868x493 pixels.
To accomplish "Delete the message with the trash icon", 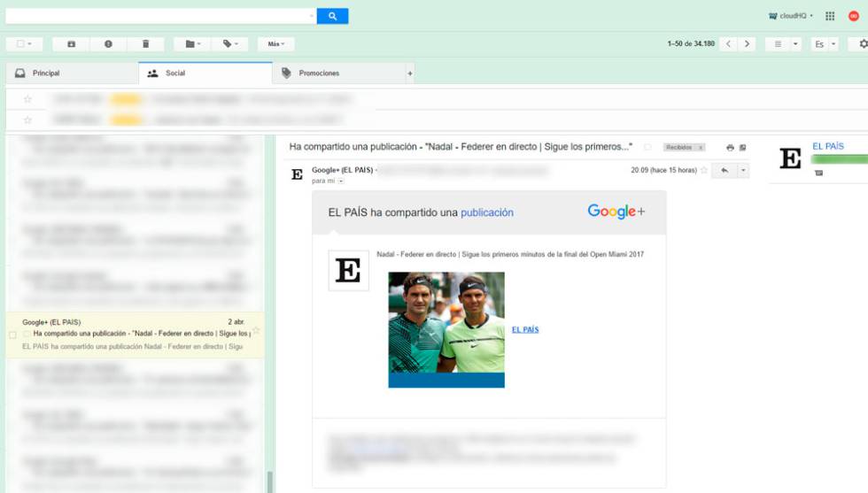I will tap(145, 43).
